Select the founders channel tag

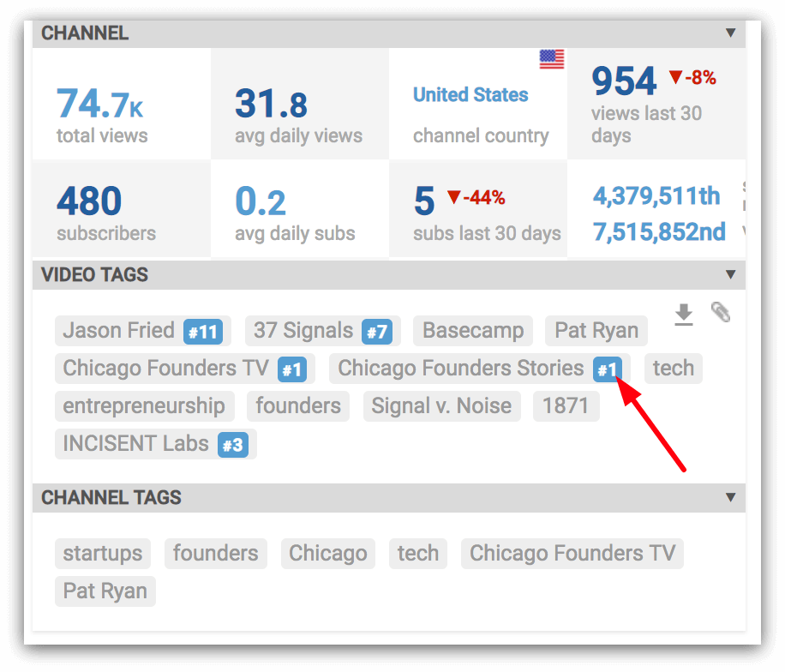(x=216, y=554)
